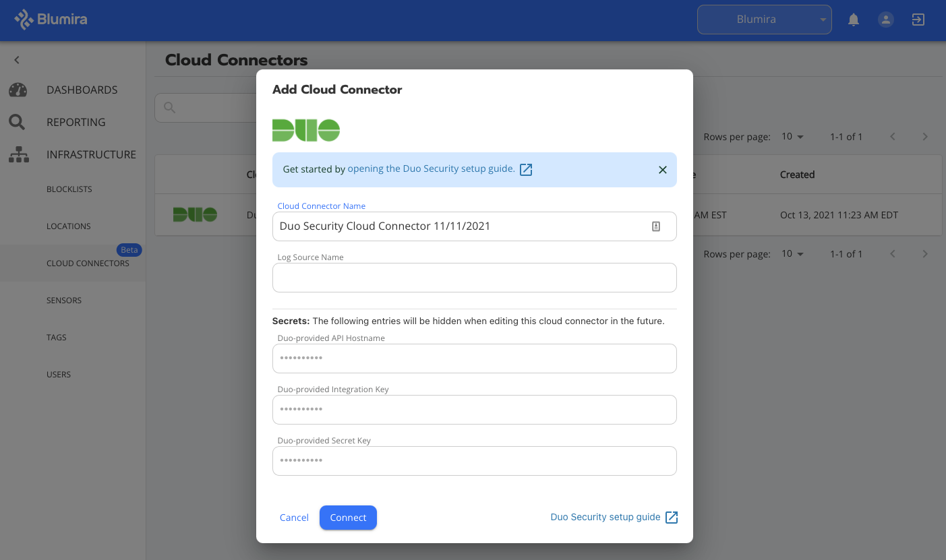Go to next page in bottom pagination
Screen dimensions: 946x560
coord(925,254)
